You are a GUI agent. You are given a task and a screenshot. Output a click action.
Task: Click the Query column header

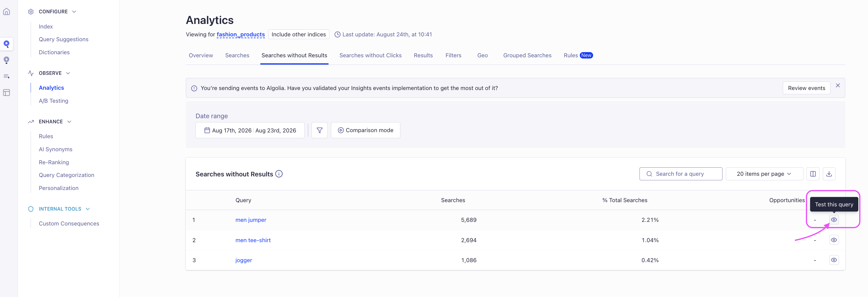(243, 200)
